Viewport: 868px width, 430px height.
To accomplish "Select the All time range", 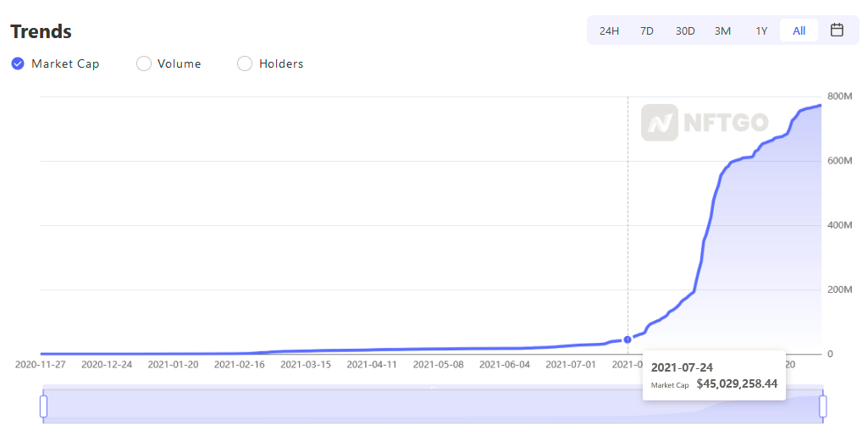I will (799, 30).
